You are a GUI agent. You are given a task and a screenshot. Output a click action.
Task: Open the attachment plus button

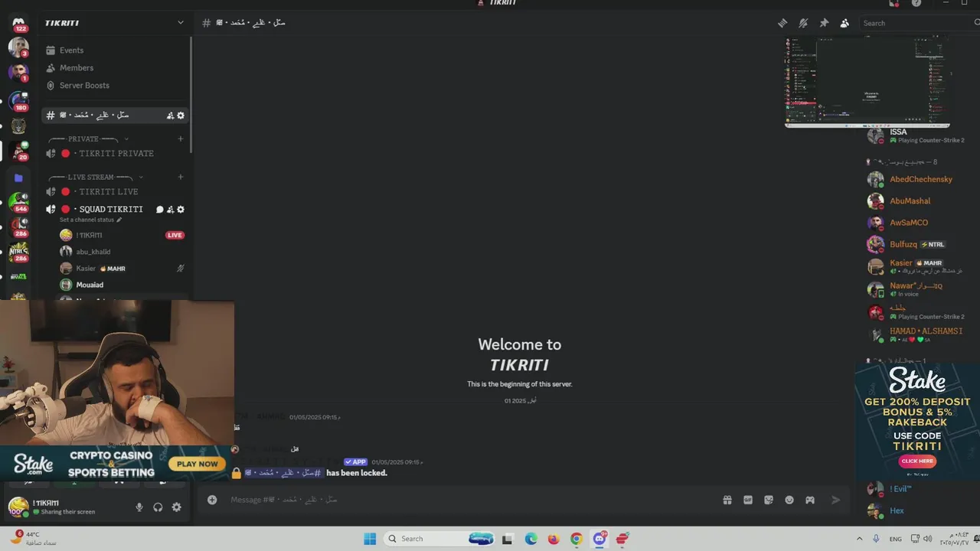coord(212,500)
